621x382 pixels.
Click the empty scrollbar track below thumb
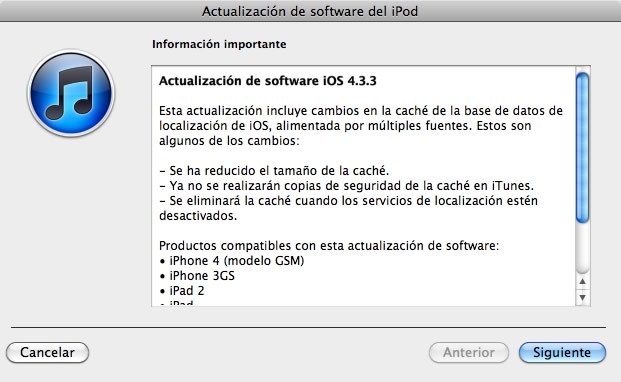[x=582, y=248]
